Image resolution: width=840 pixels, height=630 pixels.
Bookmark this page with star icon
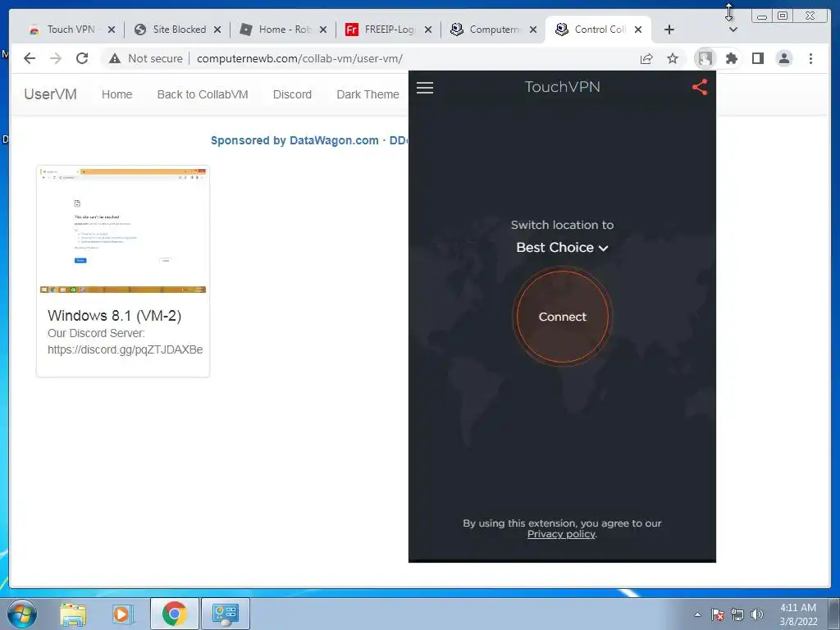point(673,58)
